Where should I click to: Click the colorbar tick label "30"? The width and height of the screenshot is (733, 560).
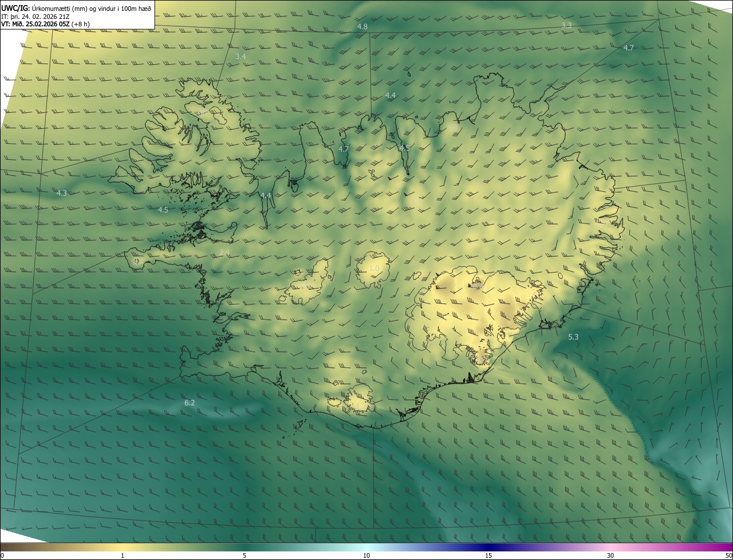tap(610, 556)
